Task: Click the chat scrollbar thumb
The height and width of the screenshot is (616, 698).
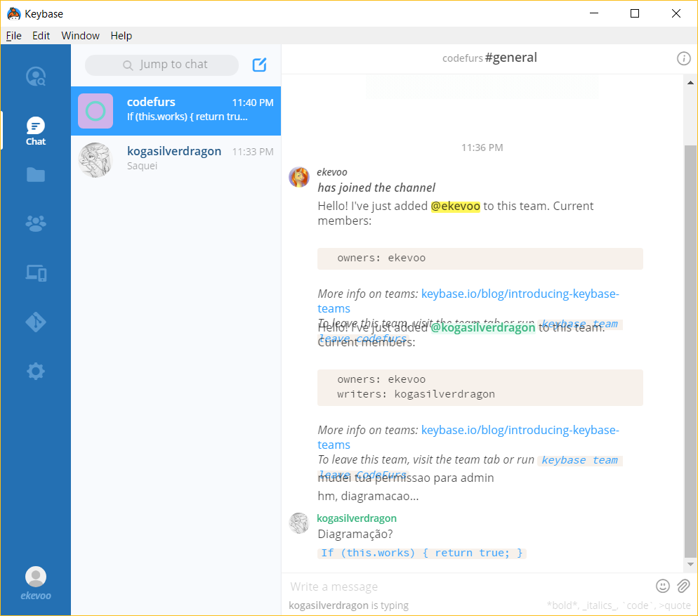Action: (690, 351)
